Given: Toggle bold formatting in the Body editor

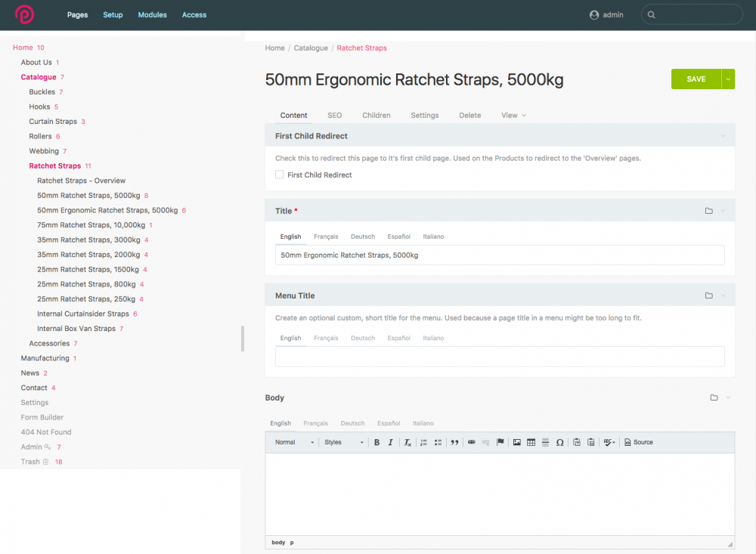Looking at the screenshot, I should click(x=376, y=442).
